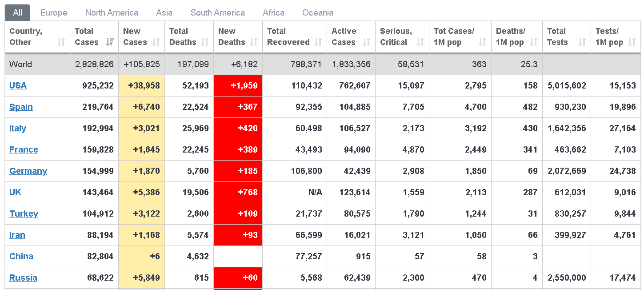The height and width of the screenshot is (290, 644).
Task: Sort by the Active Cases column arrows
Action: coord(367,42)
